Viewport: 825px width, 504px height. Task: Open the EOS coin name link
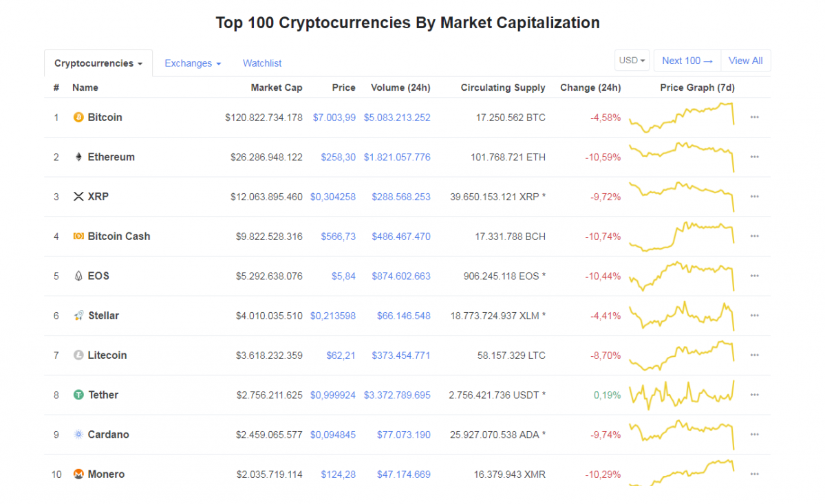(98, 276)
